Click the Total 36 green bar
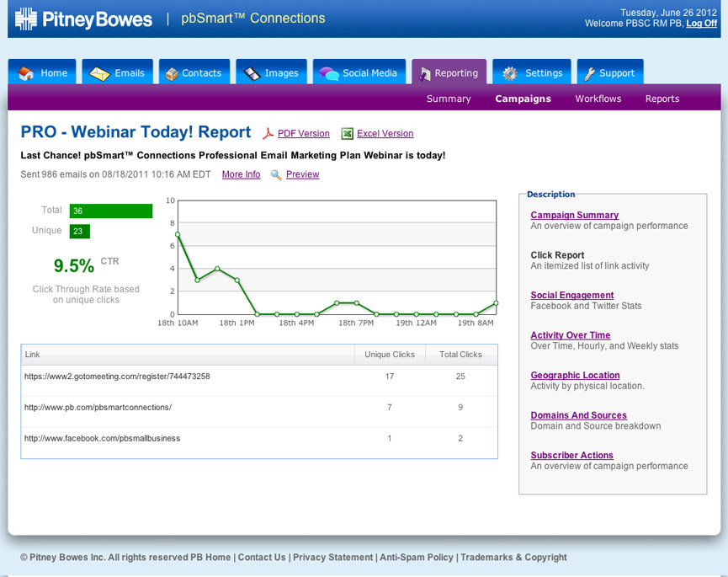 (111, 211)
